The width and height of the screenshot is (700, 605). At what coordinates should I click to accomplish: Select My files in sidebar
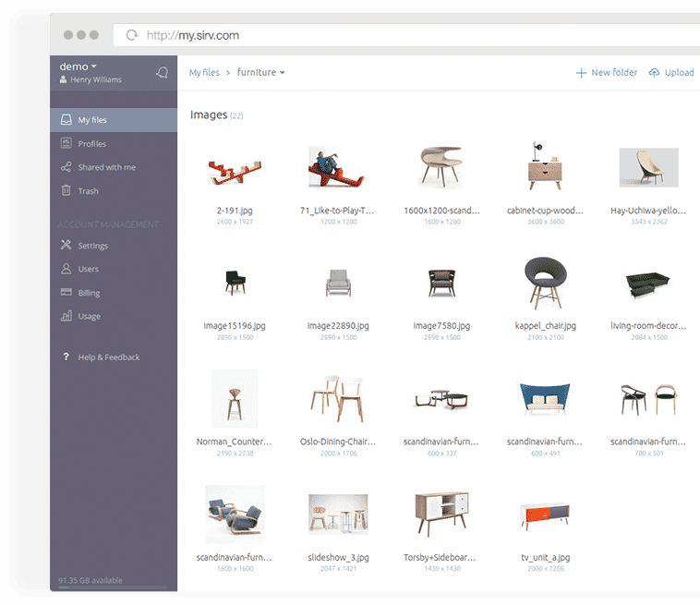point(92,120)
